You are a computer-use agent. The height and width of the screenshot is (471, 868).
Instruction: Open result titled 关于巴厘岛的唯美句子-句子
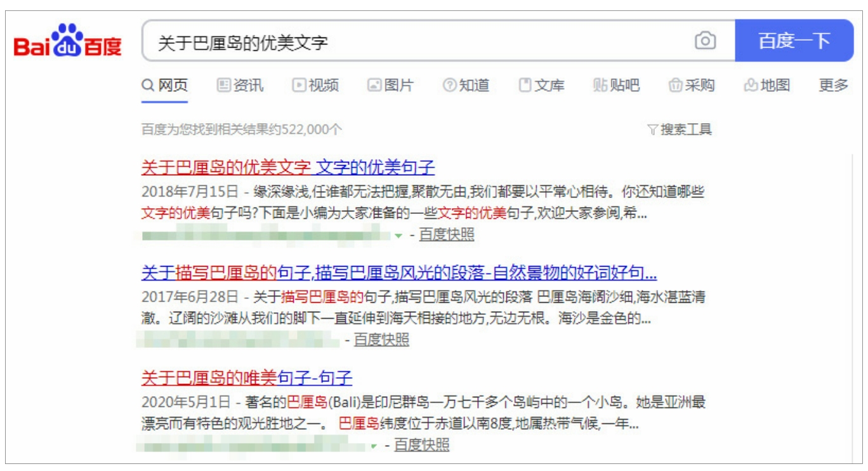247,378
